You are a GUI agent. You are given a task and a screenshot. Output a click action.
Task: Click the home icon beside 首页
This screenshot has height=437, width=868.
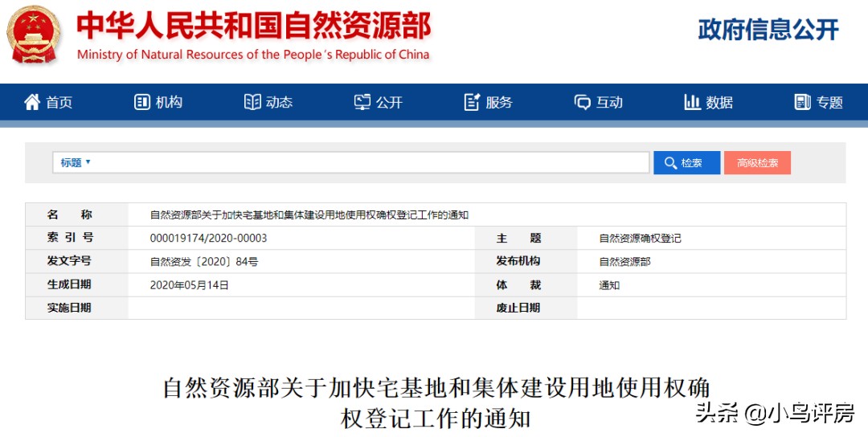[x=32, y=102]
